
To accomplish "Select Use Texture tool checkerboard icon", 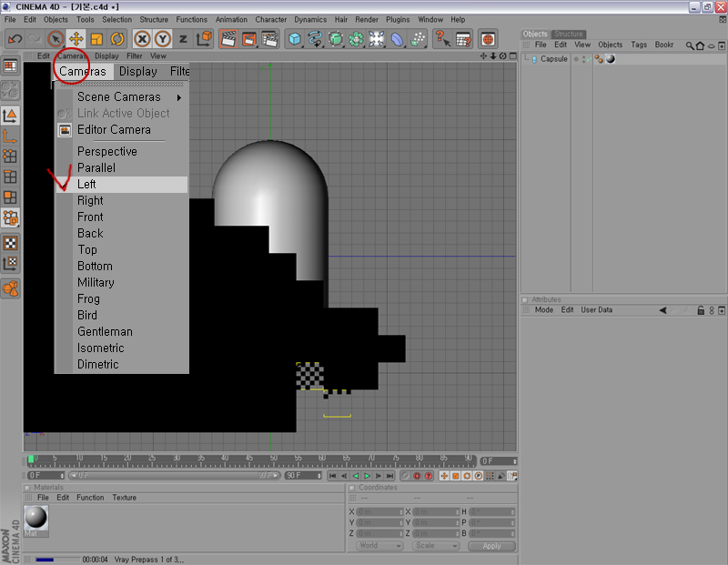I will [10, 243].
